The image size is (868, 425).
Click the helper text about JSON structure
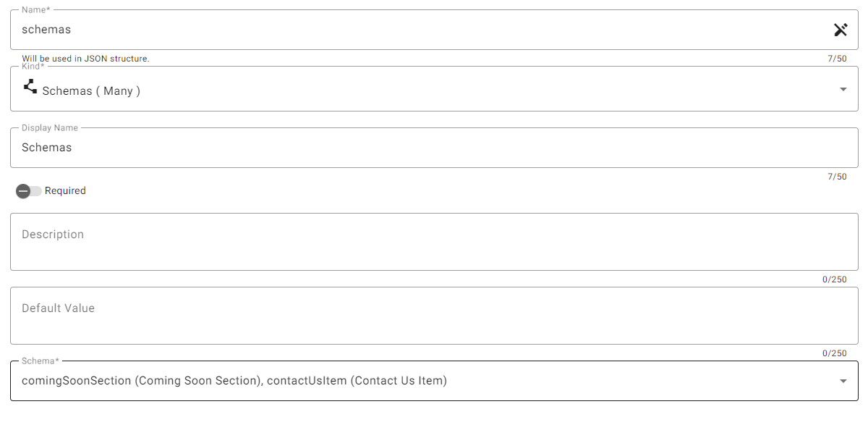[85, 59]
